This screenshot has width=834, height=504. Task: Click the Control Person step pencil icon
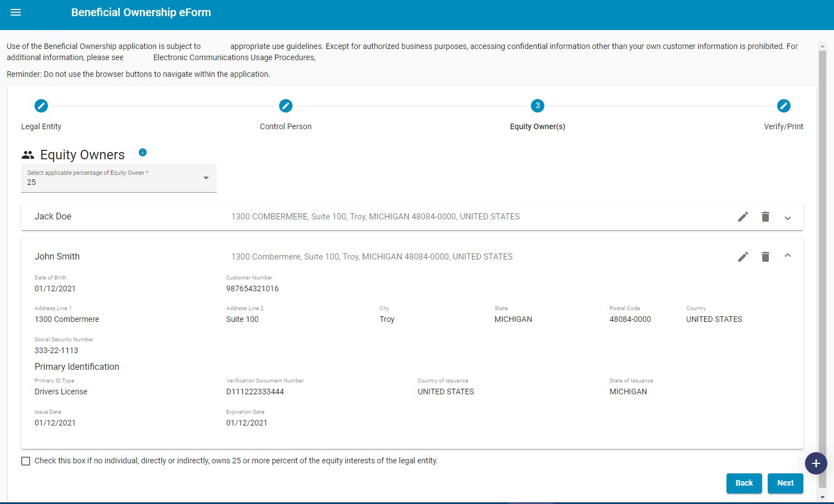pyautogui.click(x=286, y=106)
